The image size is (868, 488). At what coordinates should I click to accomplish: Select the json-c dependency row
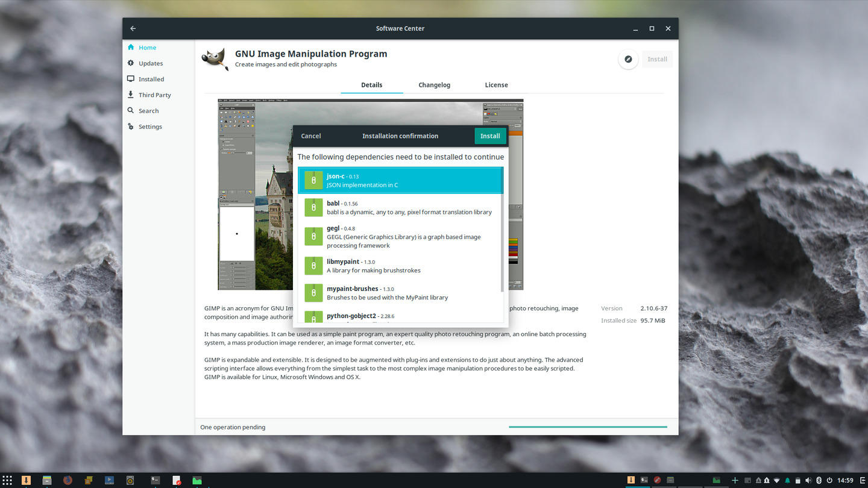point(400,180)
